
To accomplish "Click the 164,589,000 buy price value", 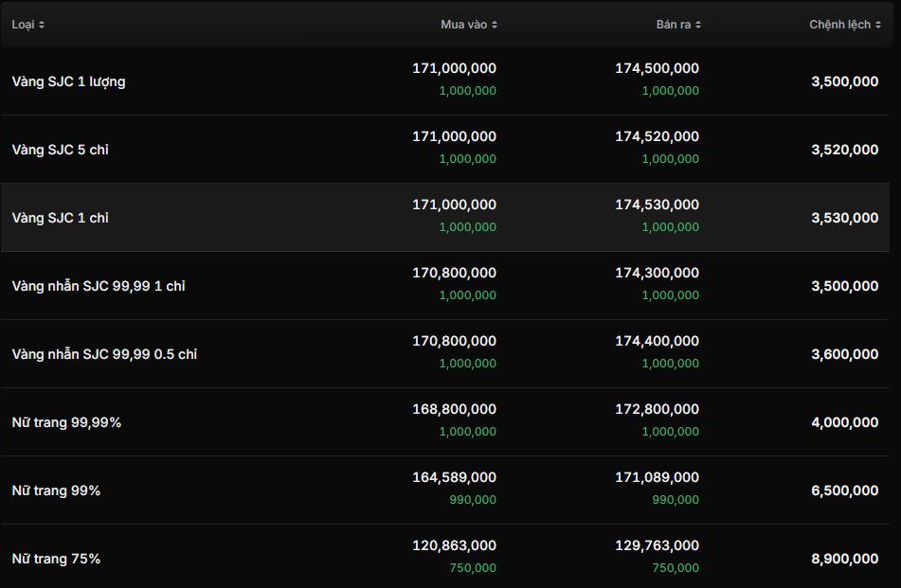I will 454,477.
